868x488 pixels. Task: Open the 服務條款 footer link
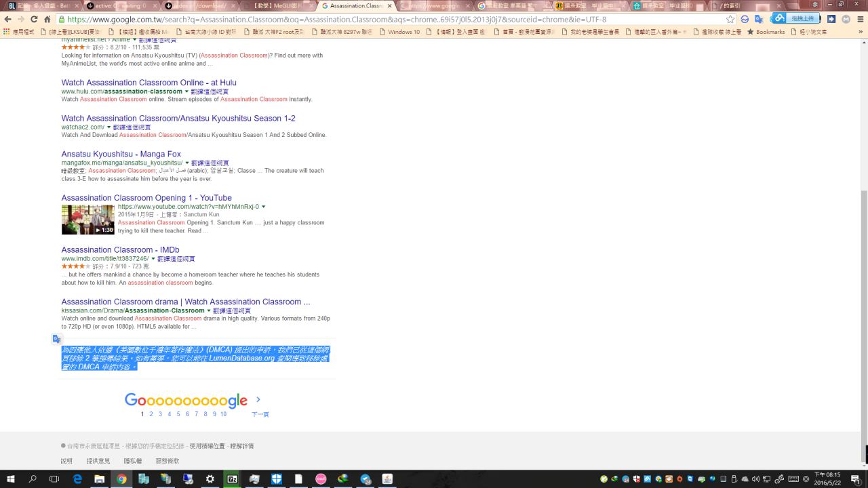coord(167,461)
